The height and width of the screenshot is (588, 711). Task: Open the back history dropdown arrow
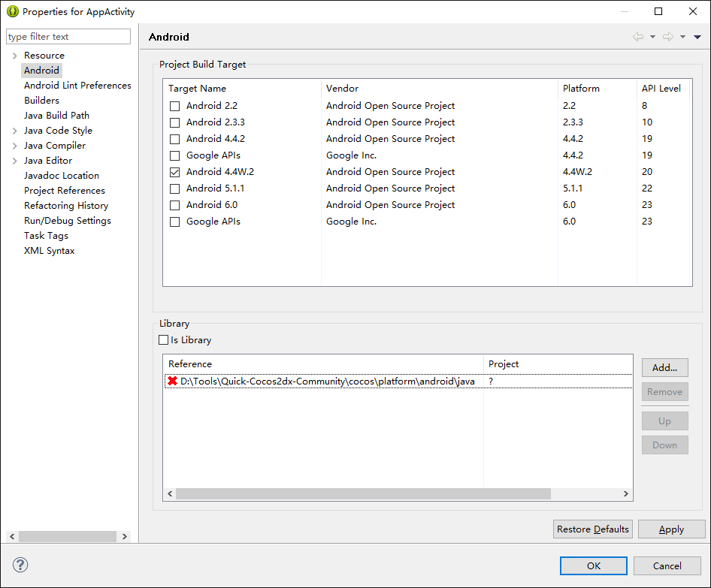(x=652, y=37)
